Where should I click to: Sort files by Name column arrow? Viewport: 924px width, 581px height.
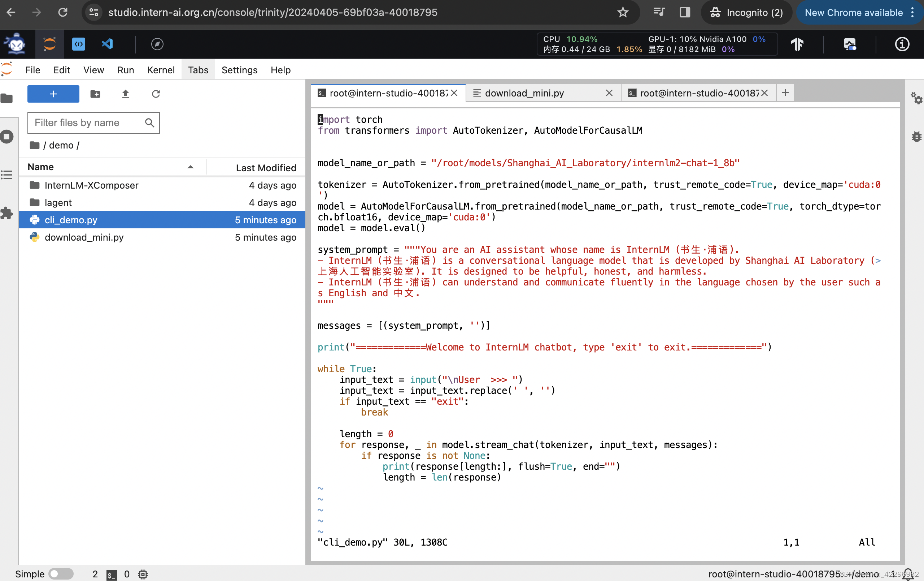point(190,167)
